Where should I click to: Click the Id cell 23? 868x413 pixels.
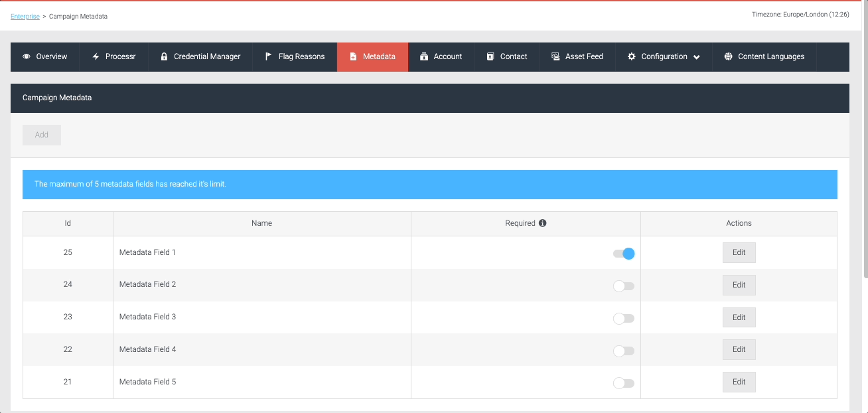(68, 317)
